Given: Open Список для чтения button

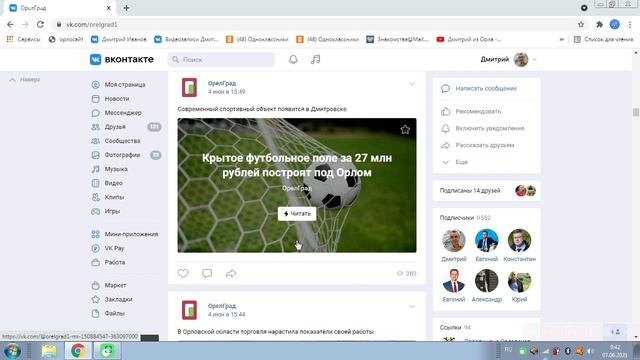Looking at the screenshot, I should [x=604, y=39].
